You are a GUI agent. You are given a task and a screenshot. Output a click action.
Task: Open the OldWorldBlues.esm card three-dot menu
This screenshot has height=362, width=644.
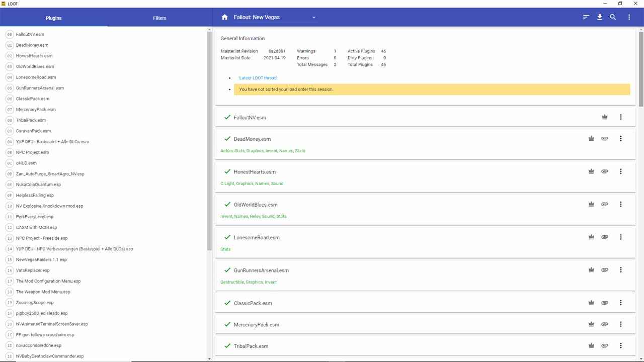tap(620, 204)
